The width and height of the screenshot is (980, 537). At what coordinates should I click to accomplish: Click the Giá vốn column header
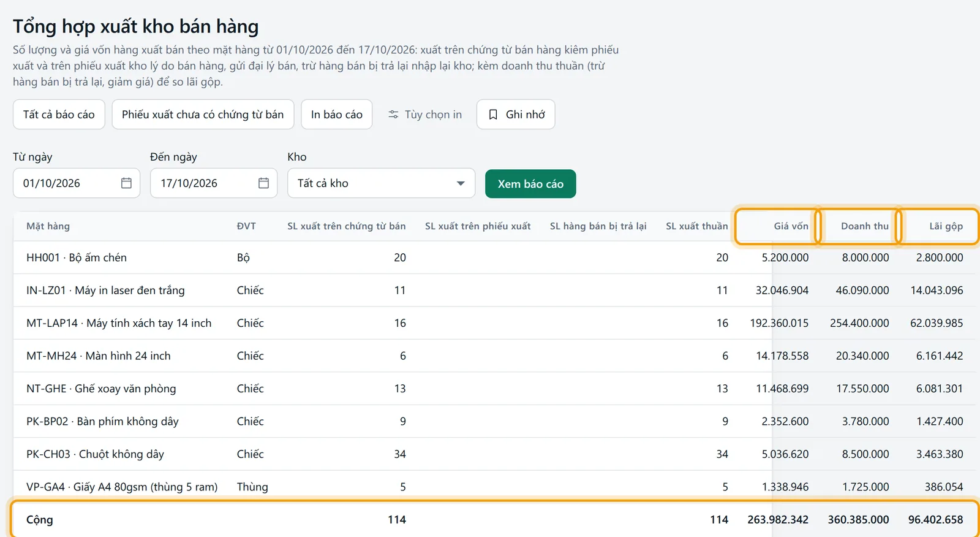coord(791,226)
